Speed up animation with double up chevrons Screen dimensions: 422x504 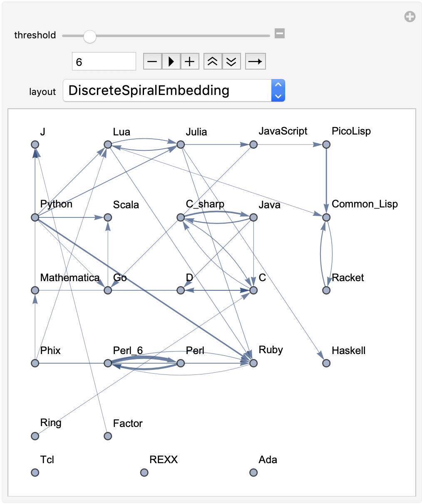(x=213, y=62)
